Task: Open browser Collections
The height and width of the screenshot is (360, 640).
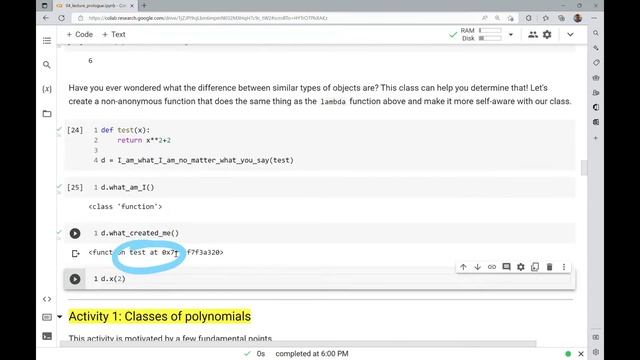Action: [561, 18]
